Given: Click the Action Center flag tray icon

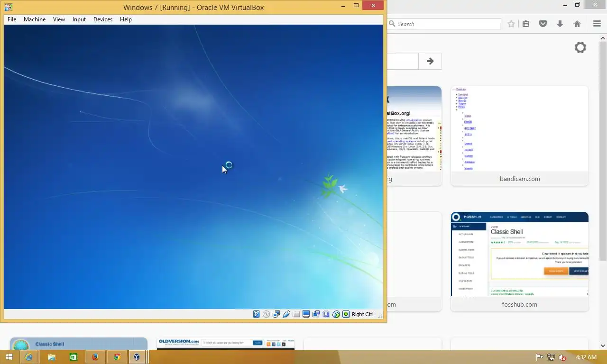Looking at the screenshot, I should pyautogui.click(x=539, y=357).
